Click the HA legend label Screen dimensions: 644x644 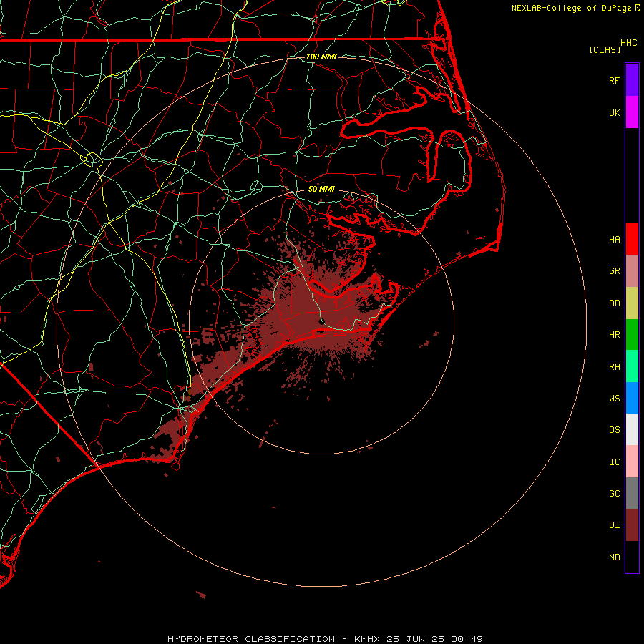coord(614,240)
